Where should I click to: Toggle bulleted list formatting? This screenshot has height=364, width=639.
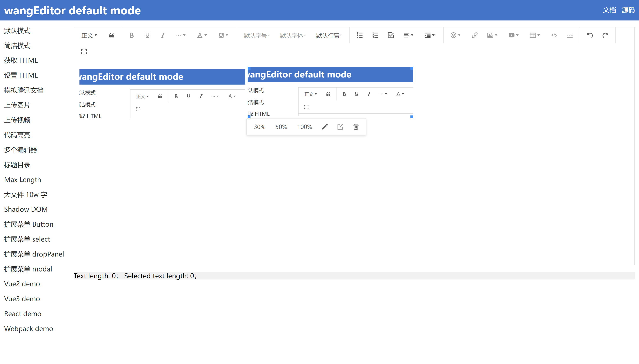359,35
